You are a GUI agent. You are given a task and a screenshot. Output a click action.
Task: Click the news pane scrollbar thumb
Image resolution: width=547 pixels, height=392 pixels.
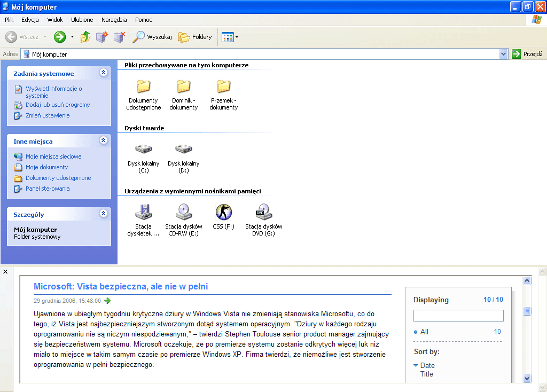pyautogui.click(x=527, y=311)
